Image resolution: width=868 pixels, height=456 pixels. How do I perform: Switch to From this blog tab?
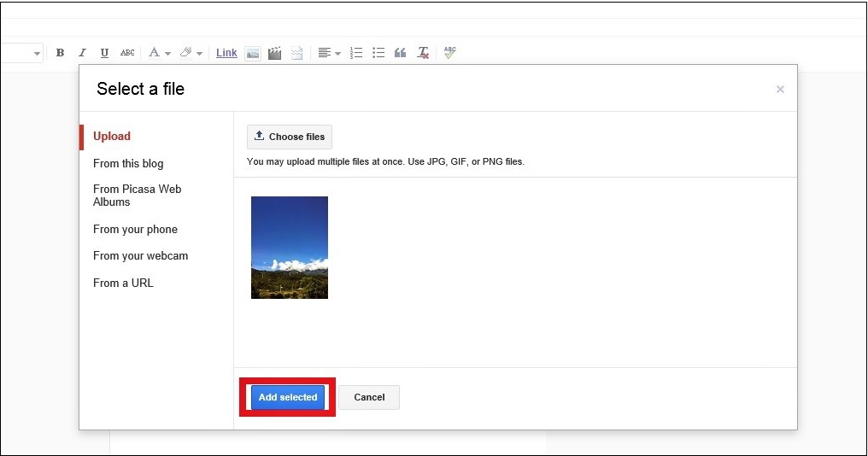(x=128, y=163)
